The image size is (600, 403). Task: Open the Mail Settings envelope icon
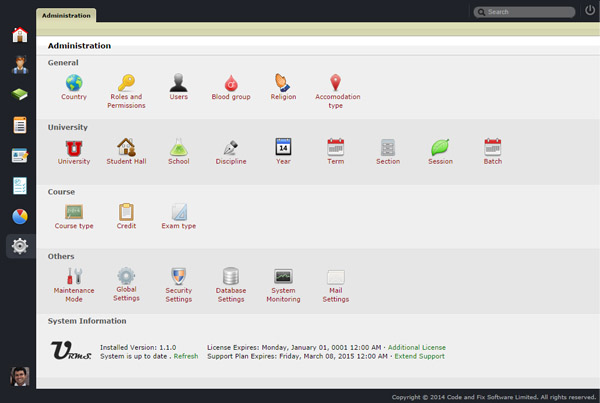coord(336,277)
